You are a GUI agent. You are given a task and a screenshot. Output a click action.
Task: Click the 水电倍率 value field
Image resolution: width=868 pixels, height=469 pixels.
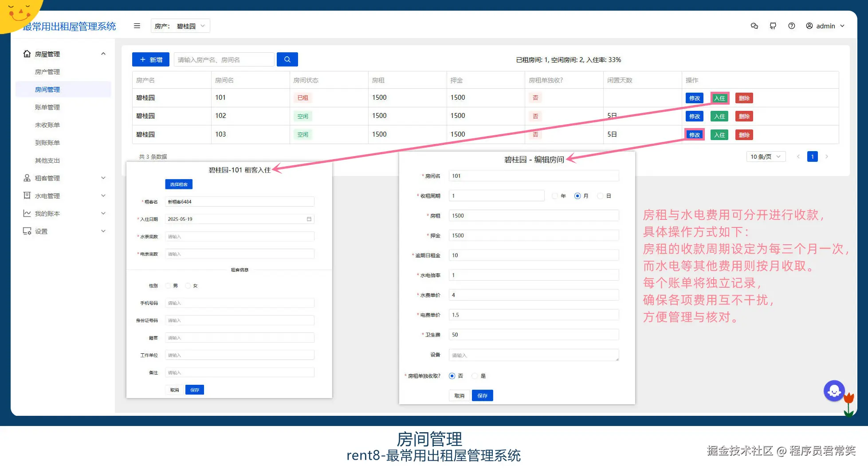pyautogui.click(x=534, y=275)
